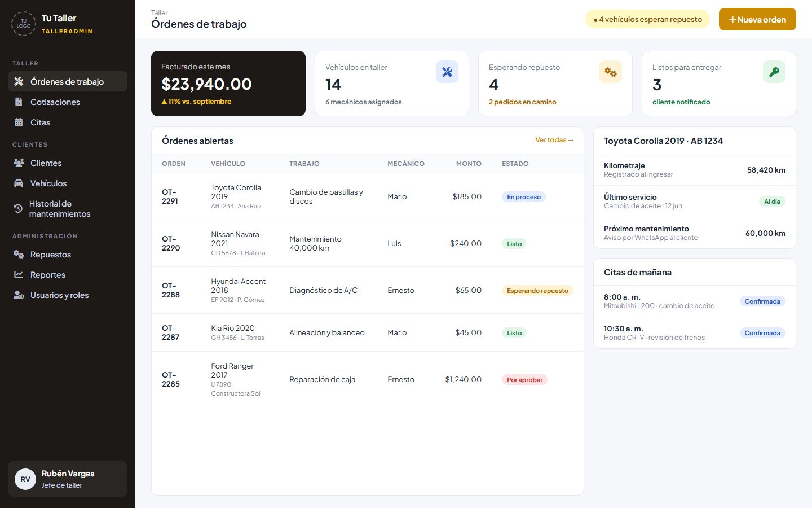The image size is (812, 508).
Task: Click the Kilometraje 58,420 km value
Action: tap(766, 170)
